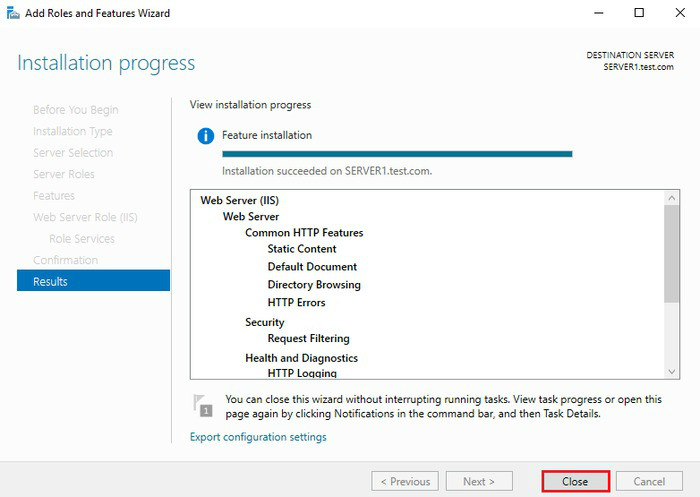This screenshot has width=700, height=497.
Task: Select Health and Diagnostics entry
Action: pos(301,358)
